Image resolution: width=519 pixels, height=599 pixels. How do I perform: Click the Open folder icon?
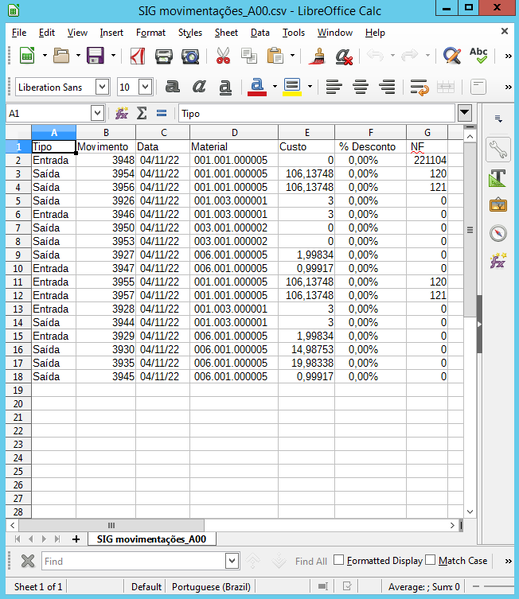(61, 56)
